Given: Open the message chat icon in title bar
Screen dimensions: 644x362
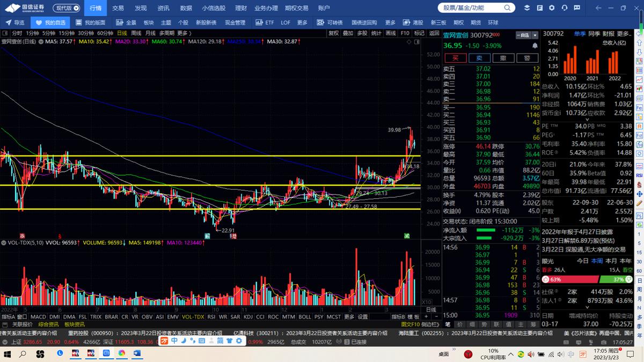Looking at the screenshot, I should pos(576,8).
